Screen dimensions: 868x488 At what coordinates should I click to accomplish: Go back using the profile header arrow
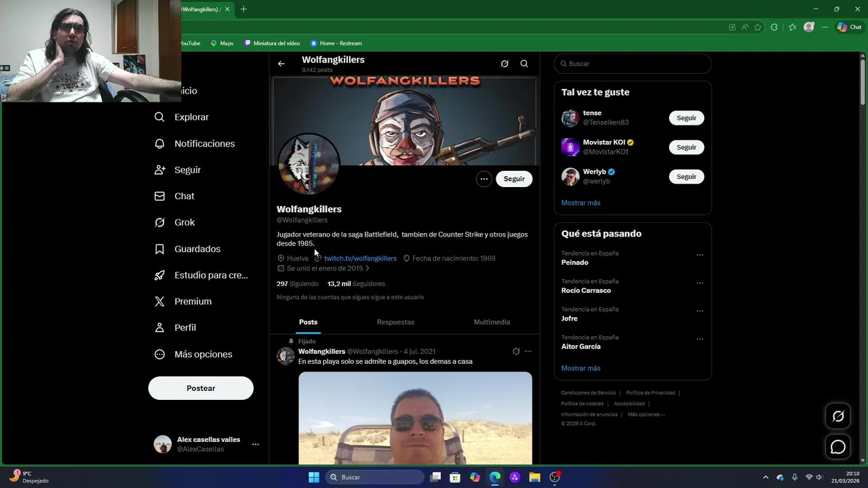pos(281,64)
